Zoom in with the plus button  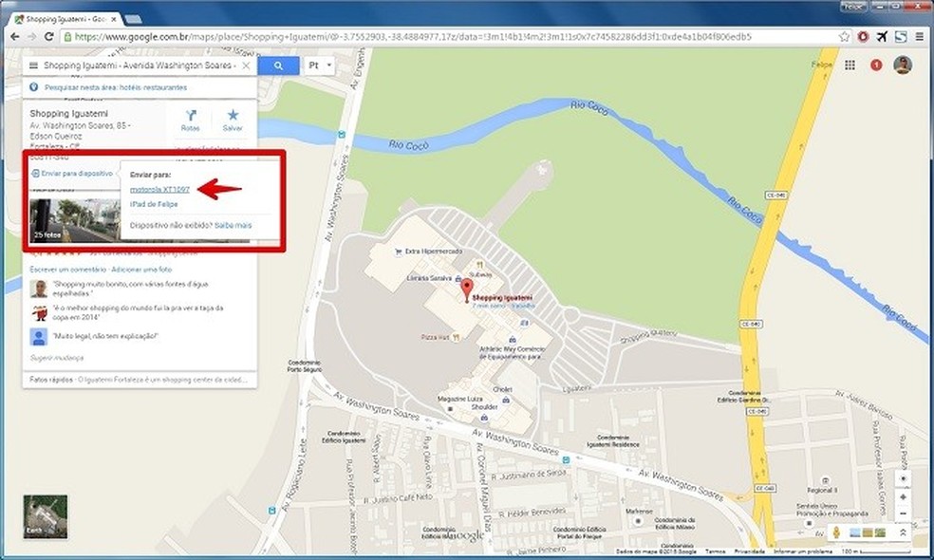pos(903,496)
